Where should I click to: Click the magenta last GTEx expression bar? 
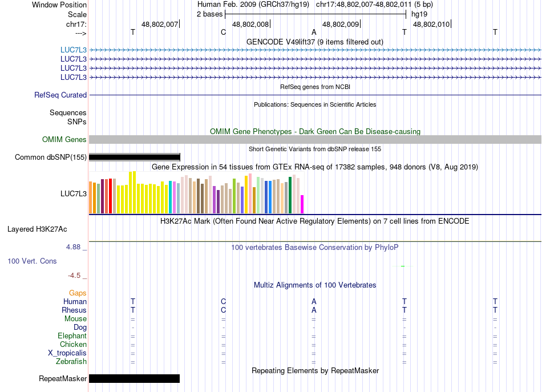tap(302, 204)
